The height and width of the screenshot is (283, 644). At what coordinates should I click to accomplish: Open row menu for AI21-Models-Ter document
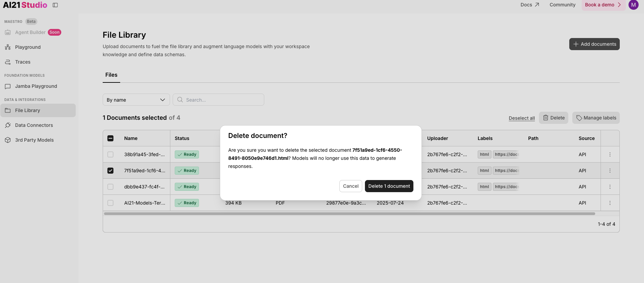coord(610,203)
